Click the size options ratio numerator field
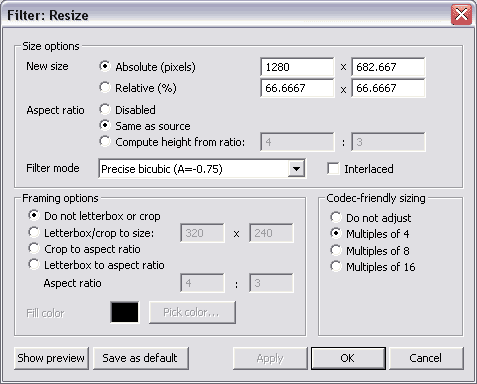 [297, 142]
